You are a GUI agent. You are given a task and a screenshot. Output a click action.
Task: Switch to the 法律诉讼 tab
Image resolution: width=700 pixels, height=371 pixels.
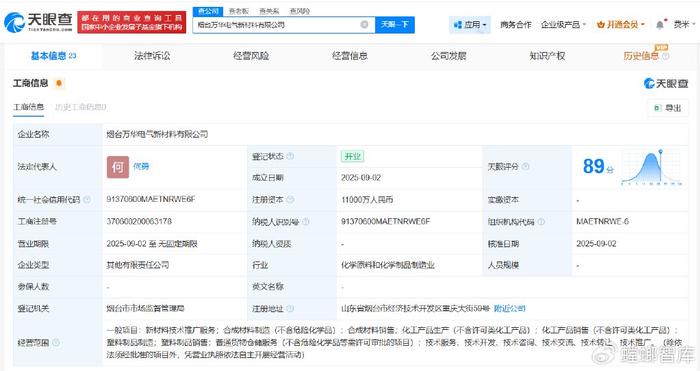point(152,56)
